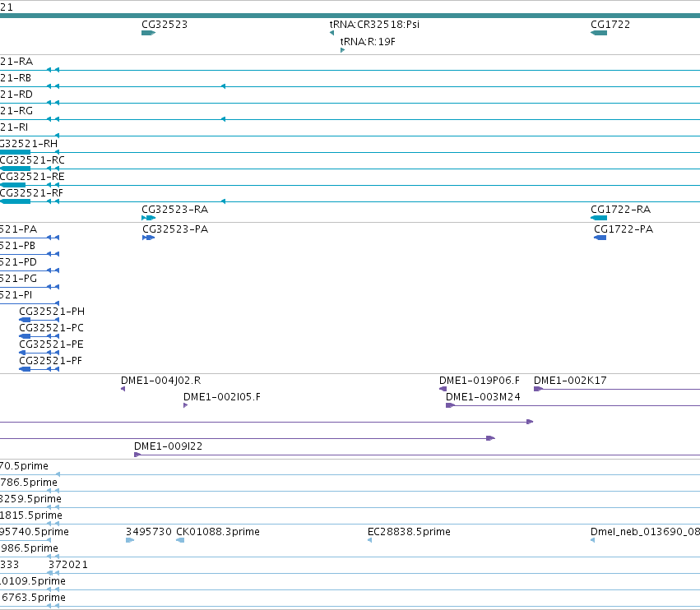Click the CG32521-PE label
700x610 pixels.
pos(51,344)
